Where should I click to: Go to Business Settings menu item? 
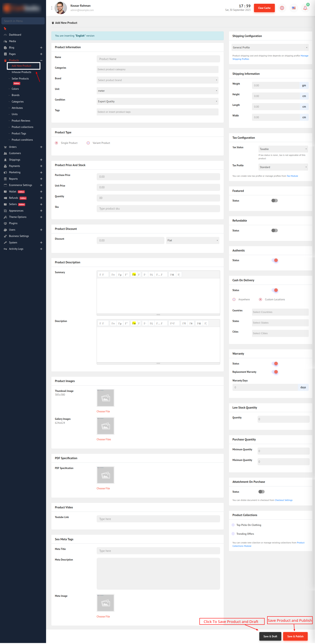pos(19,236)
